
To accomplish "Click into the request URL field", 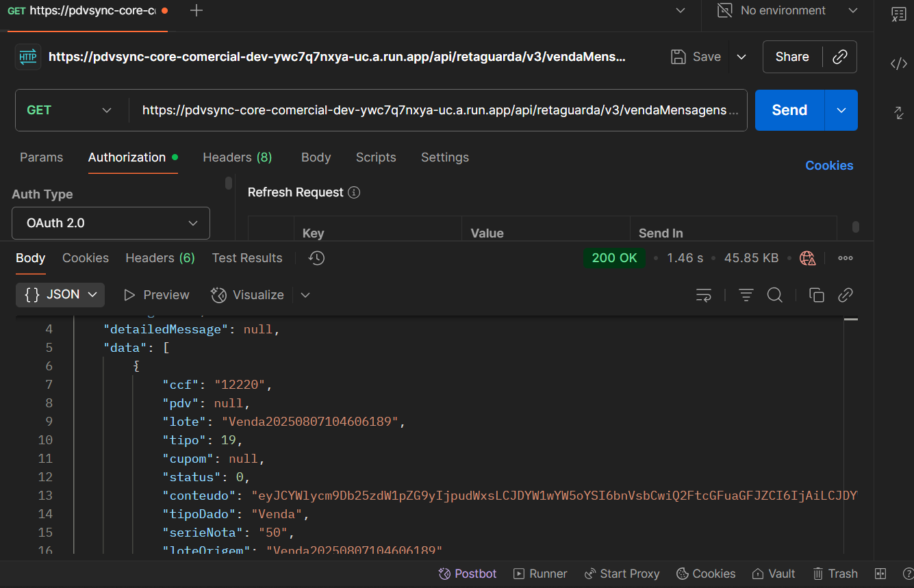I will (x=438, y=110).
